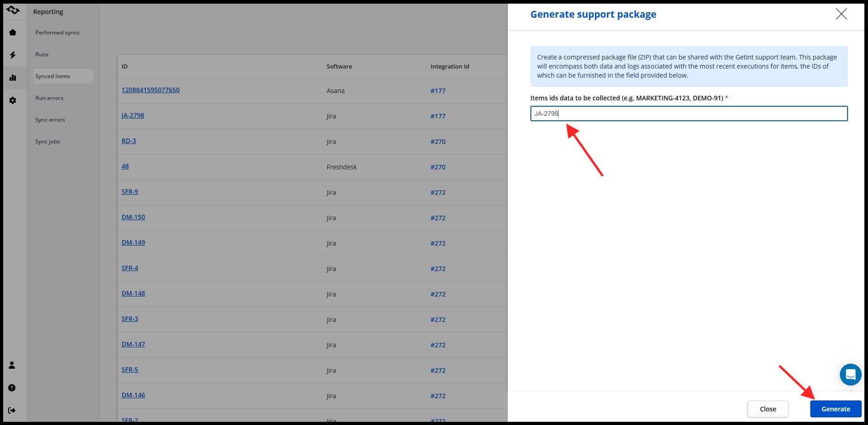The width and height of the screenshot is (868, 425).
Task: Click the Getint logo icon
Action: tap(13, 10)
